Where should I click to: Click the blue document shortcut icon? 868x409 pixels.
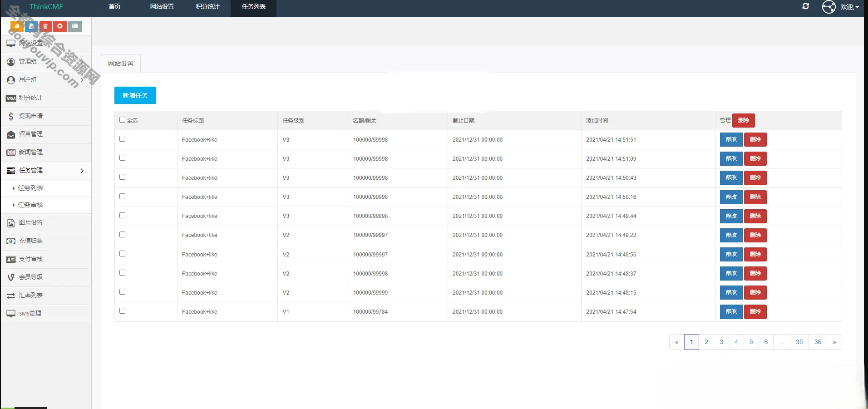point(31,26)
